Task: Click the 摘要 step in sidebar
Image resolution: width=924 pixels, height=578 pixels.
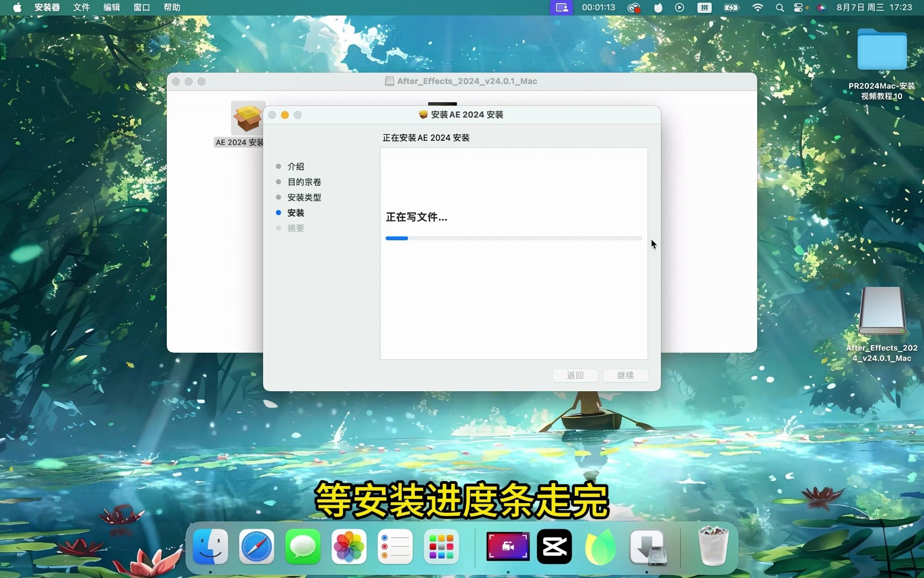Action: [296, 229]
